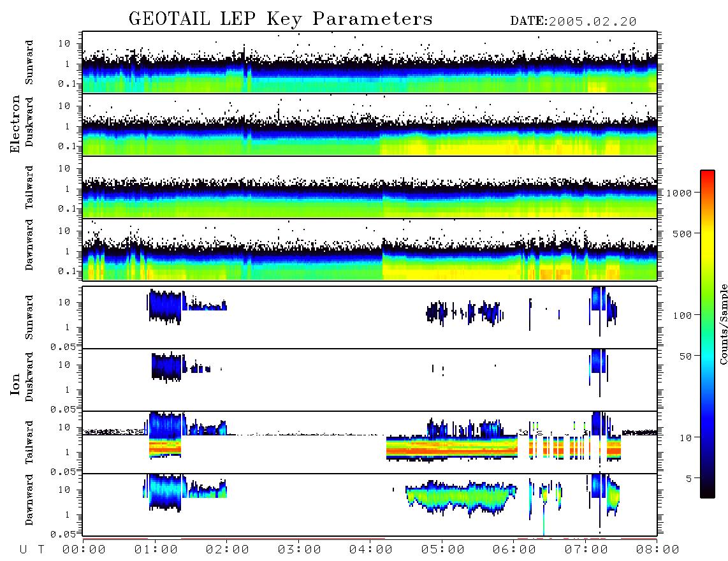
Task: Select the "08:00" time tick label
Action: pos(658,550)
